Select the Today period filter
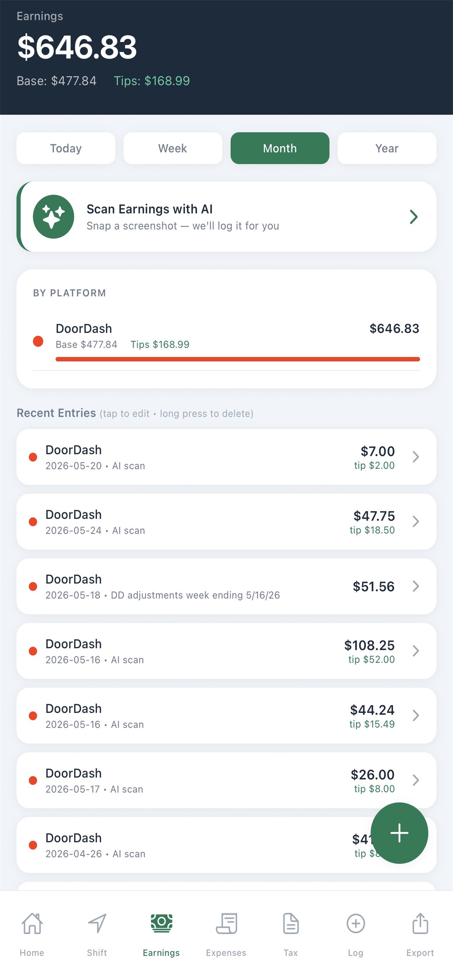This screenshot has height=980, width=453. coord(66,148)
